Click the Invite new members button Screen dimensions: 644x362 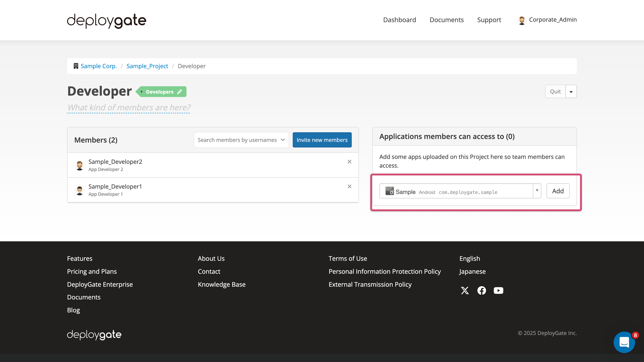pos(322,140)
